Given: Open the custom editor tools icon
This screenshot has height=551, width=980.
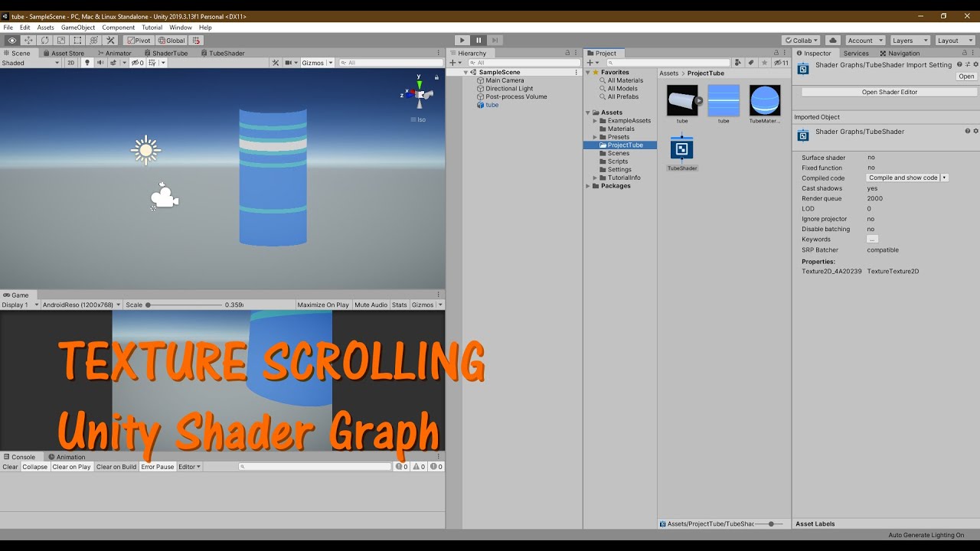Looking at the screenshot, I should (110, 41).
